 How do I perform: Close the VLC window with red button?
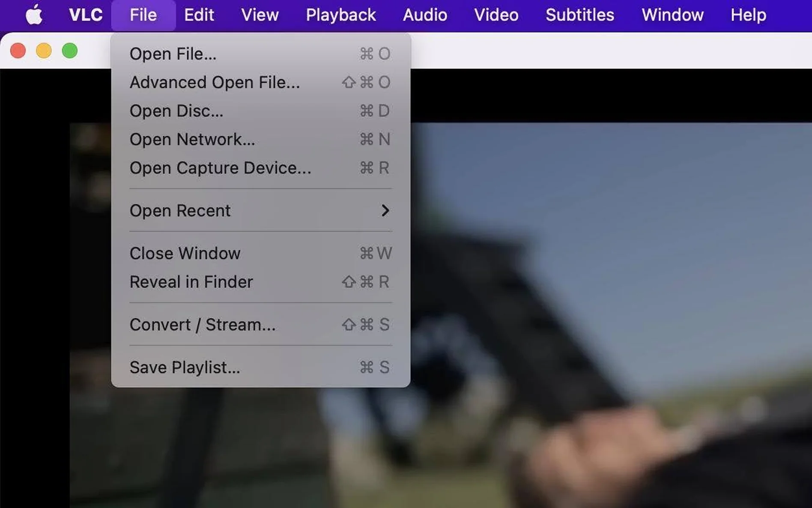18,51
